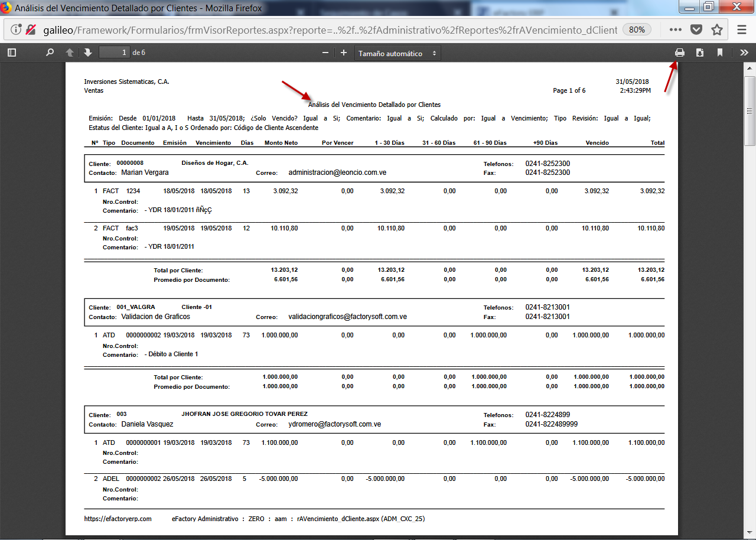The image size is (756, 540).
Task: Select the company name Inversiones Sistematicas, C.A.
Action: tap(127, 82)
